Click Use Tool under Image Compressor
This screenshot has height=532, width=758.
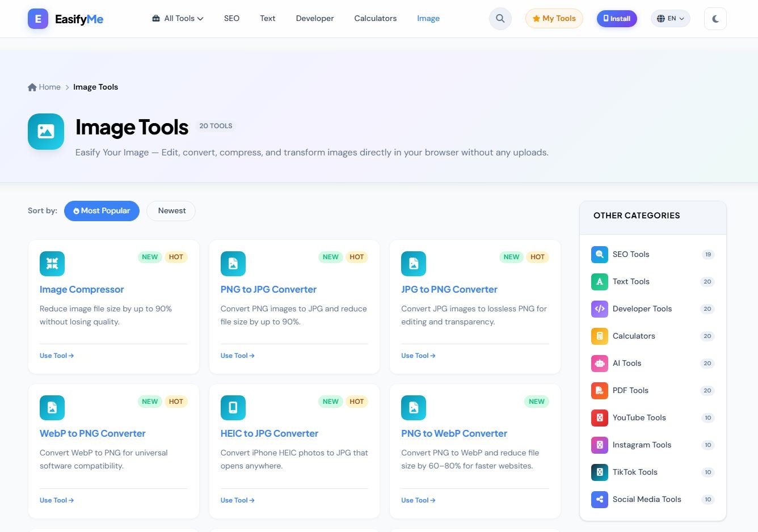[57, 356]
